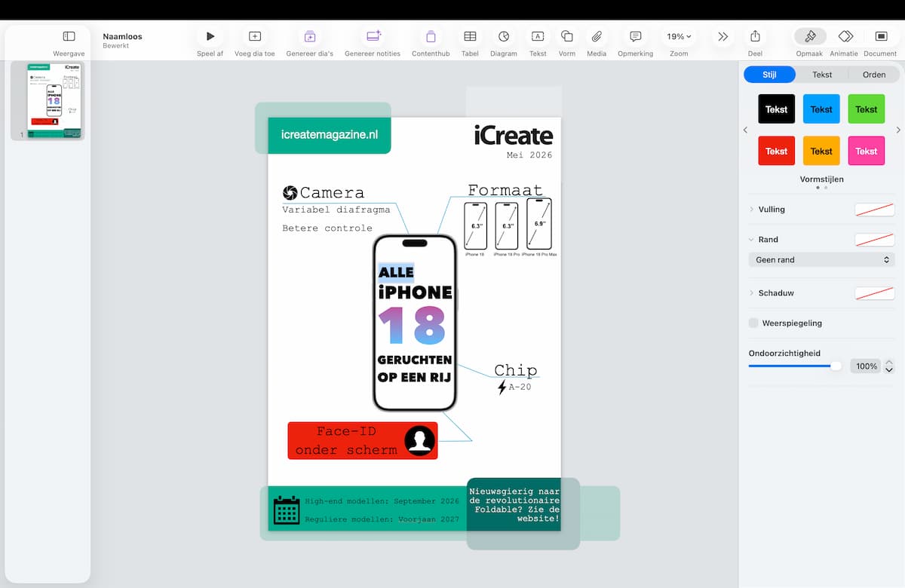Viewport: 905px width, 588px height.
Task: Increase opacity with stepper up arrow
Action: [889, 363]
